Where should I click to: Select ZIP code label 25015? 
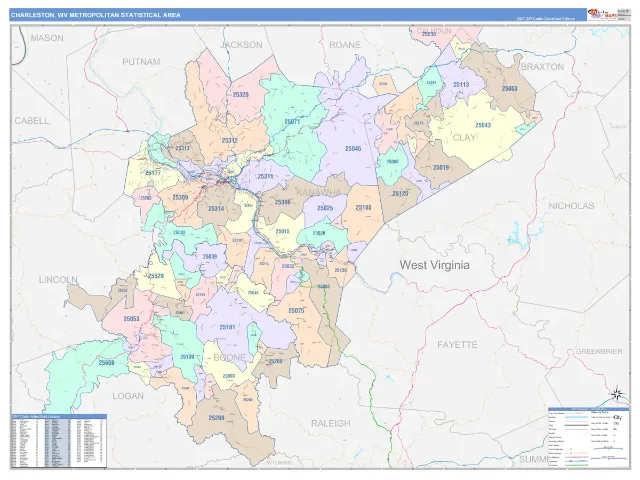coord(282,231)
